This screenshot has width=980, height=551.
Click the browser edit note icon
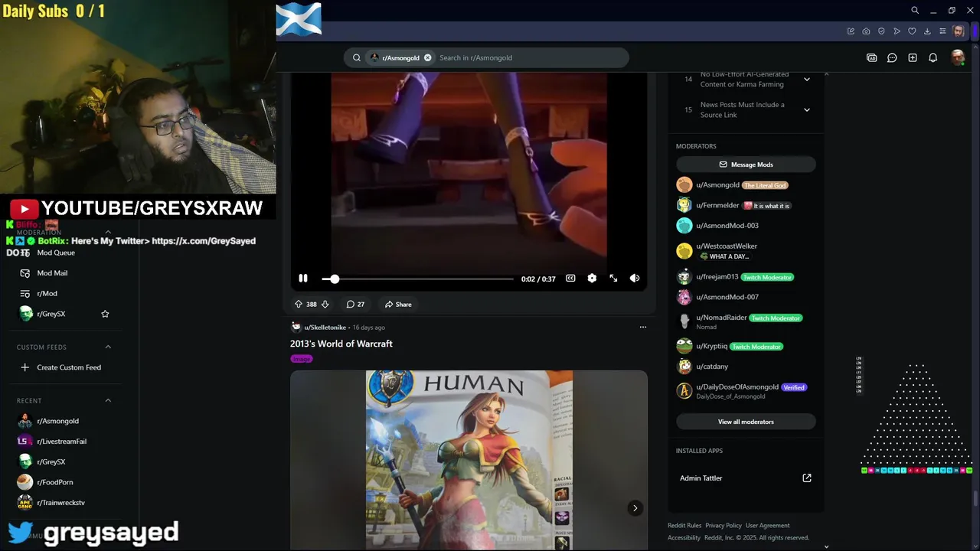click(x=851, y=31)
